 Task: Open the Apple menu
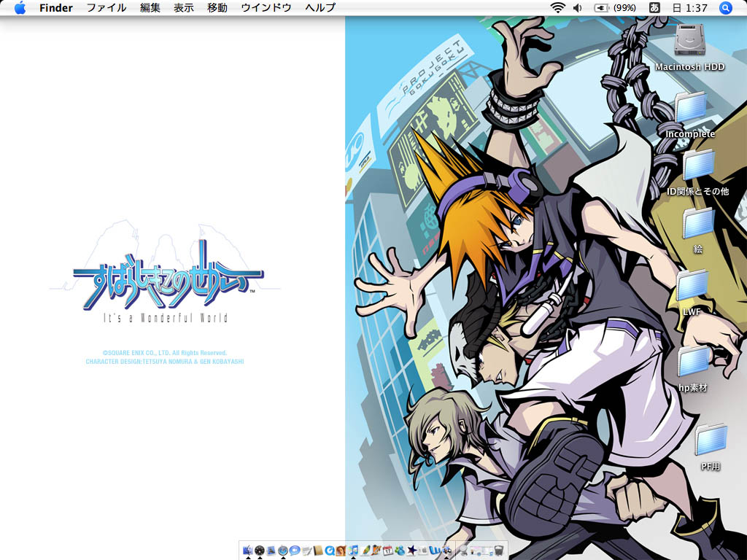[20, 7]
